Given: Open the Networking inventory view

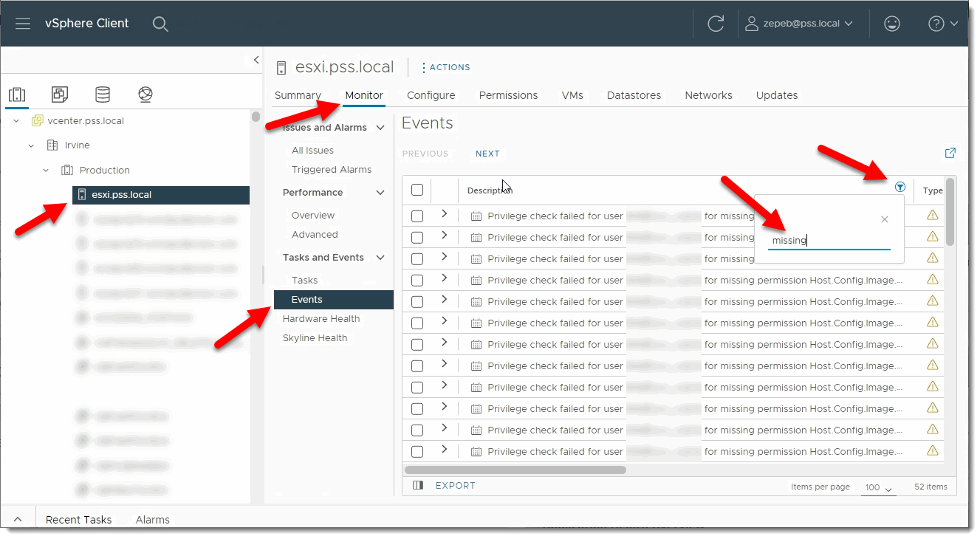Looking at the screenshot, I should [x=145, y=95].
